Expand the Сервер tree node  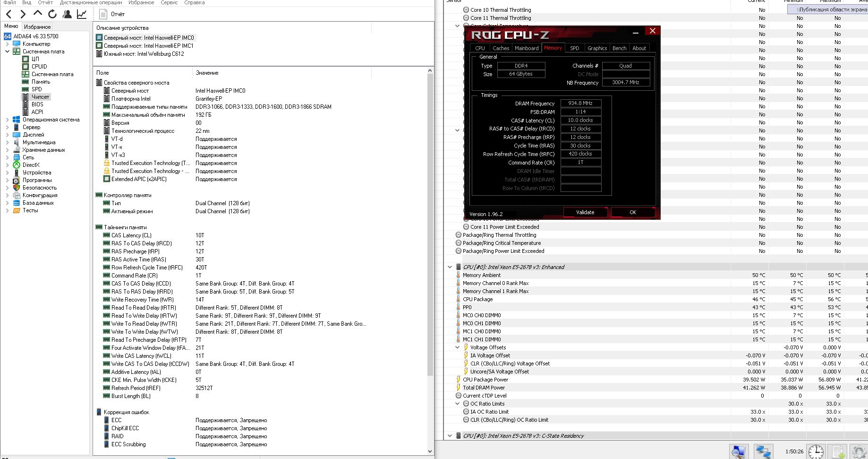(8, 127)
